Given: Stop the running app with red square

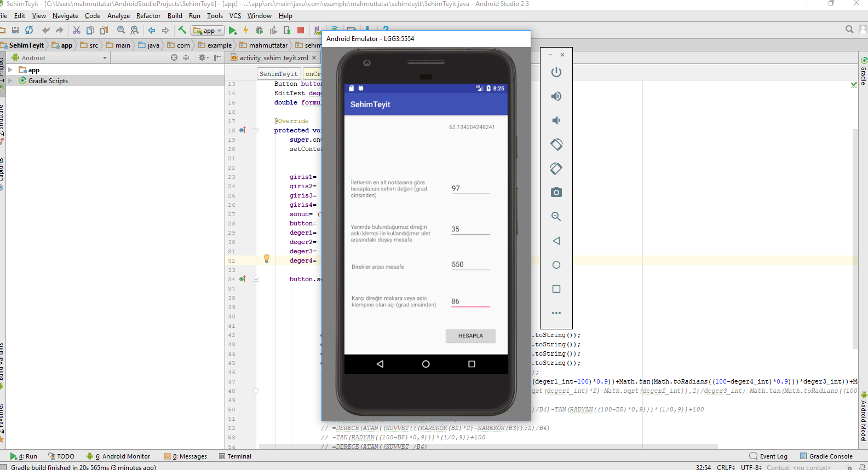Looking at the screenshot, I should point(301,31).
